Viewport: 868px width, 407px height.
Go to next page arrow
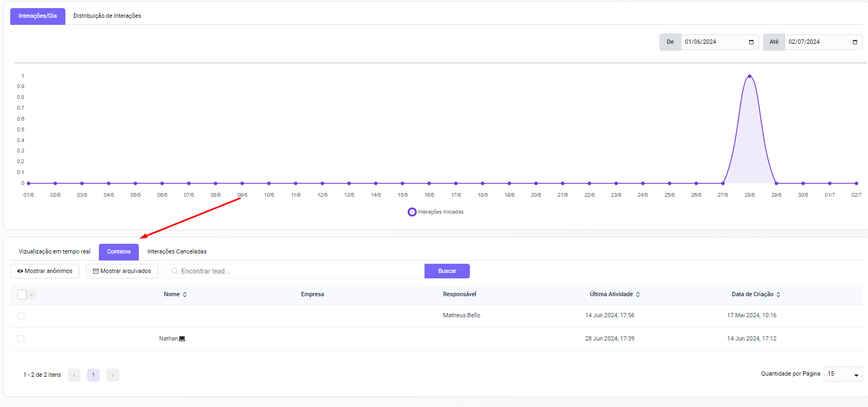pos(113,375)
